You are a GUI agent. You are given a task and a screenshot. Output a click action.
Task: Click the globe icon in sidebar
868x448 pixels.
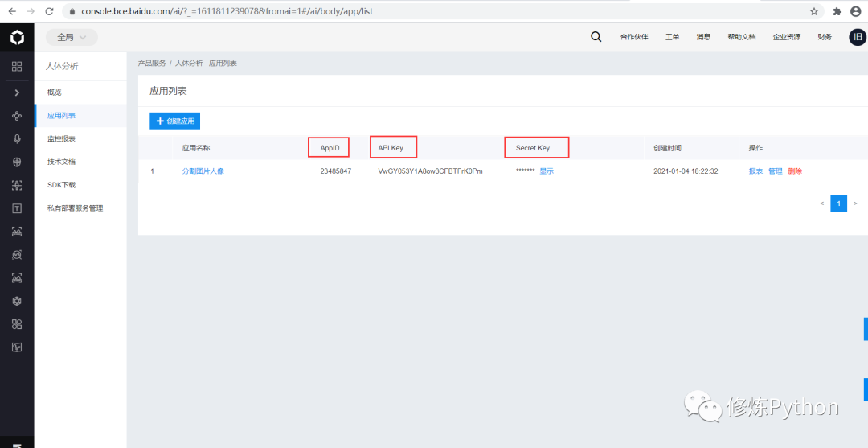17,162
